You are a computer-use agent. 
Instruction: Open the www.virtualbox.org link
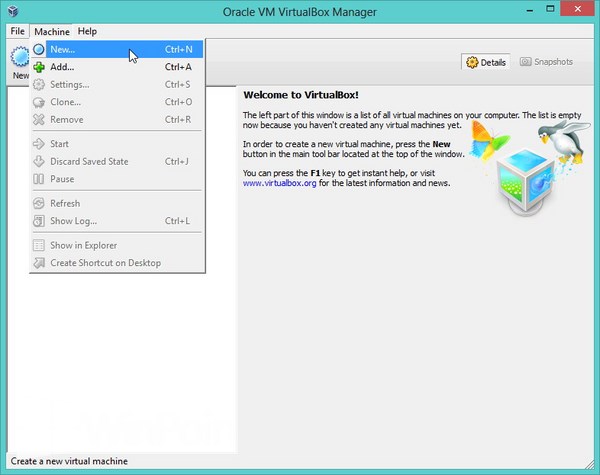[x=279, y=183]
